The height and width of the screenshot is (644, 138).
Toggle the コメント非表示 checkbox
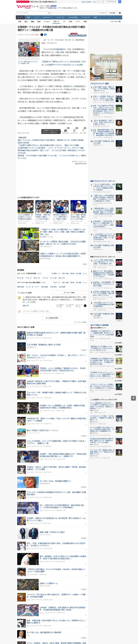pyautogui.click(x=75, y=322)
